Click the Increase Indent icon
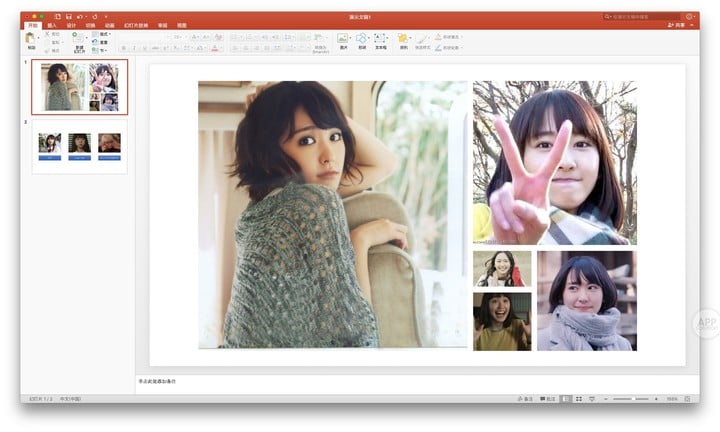This screenshot has width=720, height=432. (275, 37)
